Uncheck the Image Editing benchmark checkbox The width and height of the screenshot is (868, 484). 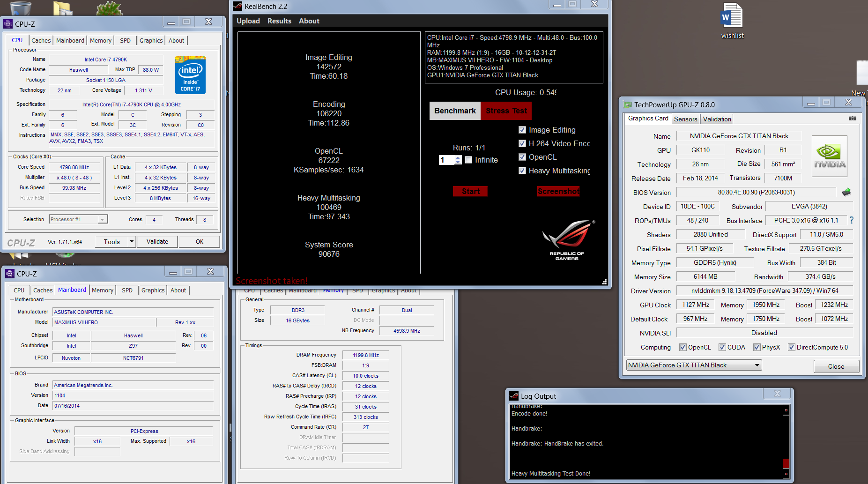(522, 130)
